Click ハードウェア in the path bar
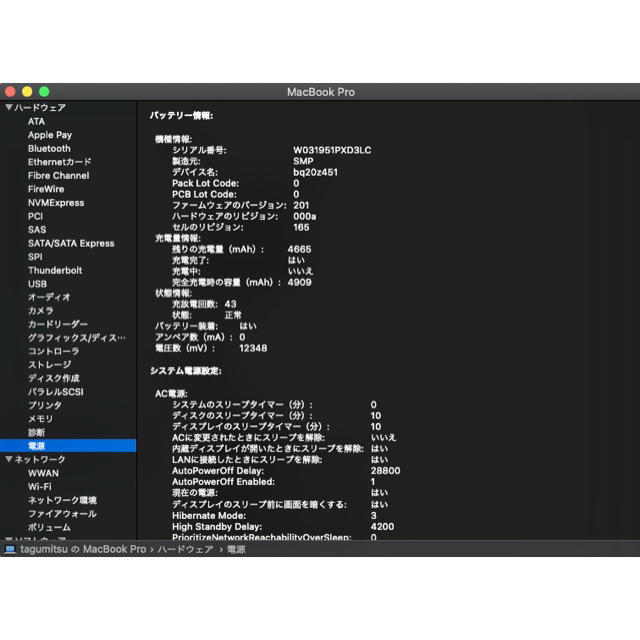640x640 pixels. pyautogui.click(x=185, y=549)
